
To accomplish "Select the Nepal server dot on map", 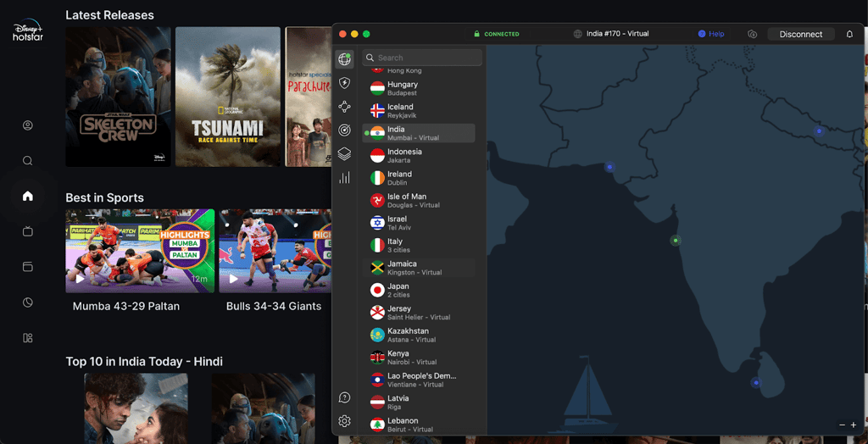I will pyautogui.click(x=819, y=131).
